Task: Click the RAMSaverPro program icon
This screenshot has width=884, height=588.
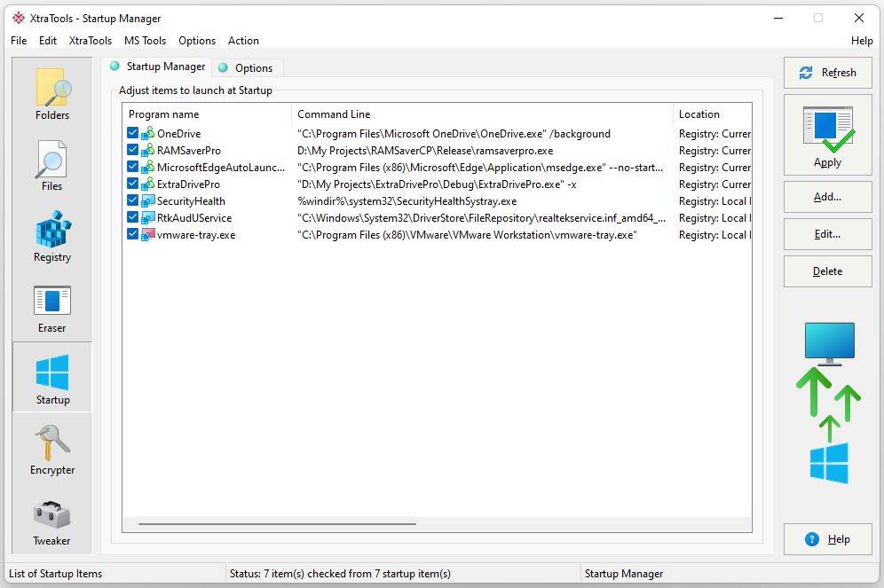Action: pyautogui.click(x=147, y=151)
